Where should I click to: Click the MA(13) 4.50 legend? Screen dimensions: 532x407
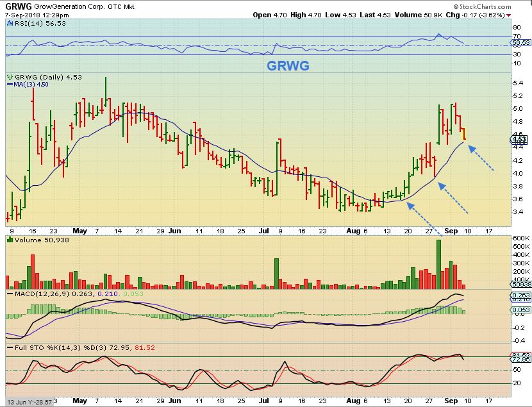point(31,85)
